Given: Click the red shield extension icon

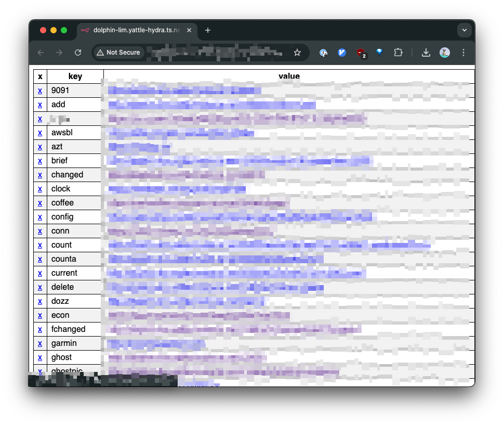Looking at the screenshot, I should pyautogui.click(x=361, y=53).
